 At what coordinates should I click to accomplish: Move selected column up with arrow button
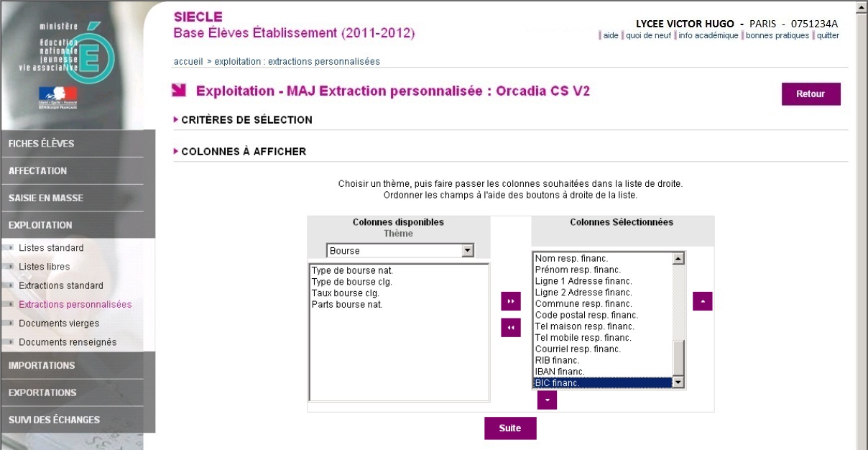[x=703, y=301]
